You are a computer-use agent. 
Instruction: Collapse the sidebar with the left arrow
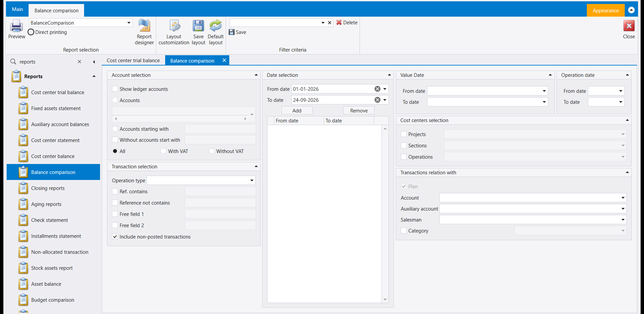[94, 62]
